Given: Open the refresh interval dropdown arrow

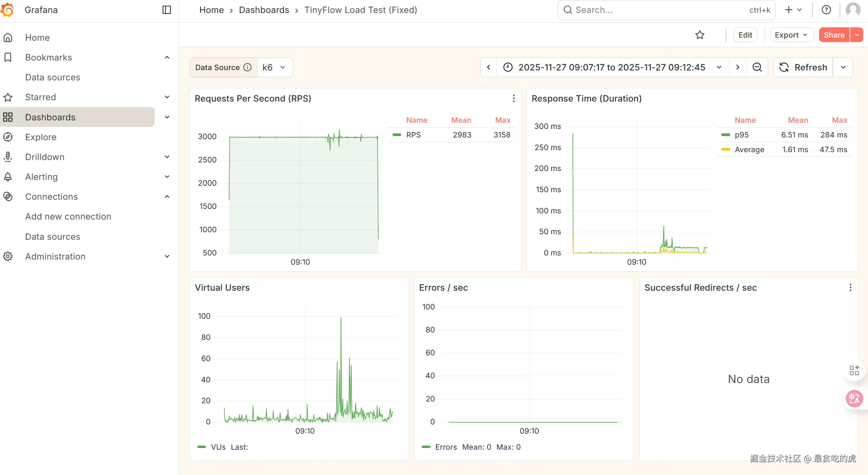Looking at the screenshot, I should tap(843, 67).
